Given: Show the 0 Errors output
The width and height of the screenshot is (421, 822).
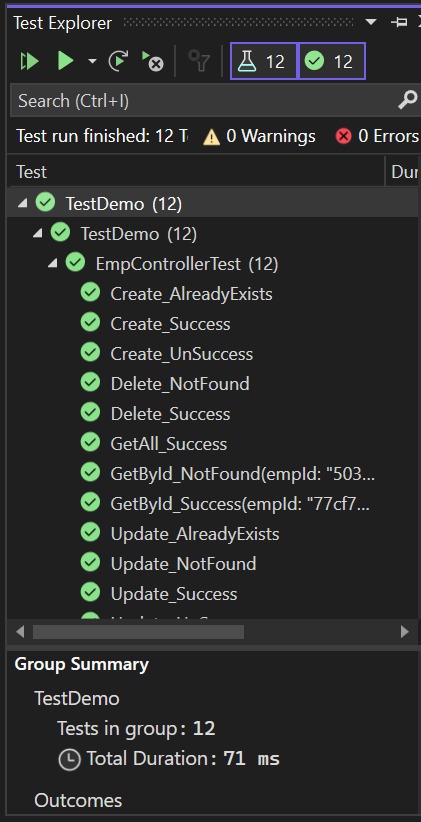Looking at the screenshot, I should (x=377, y=136).
